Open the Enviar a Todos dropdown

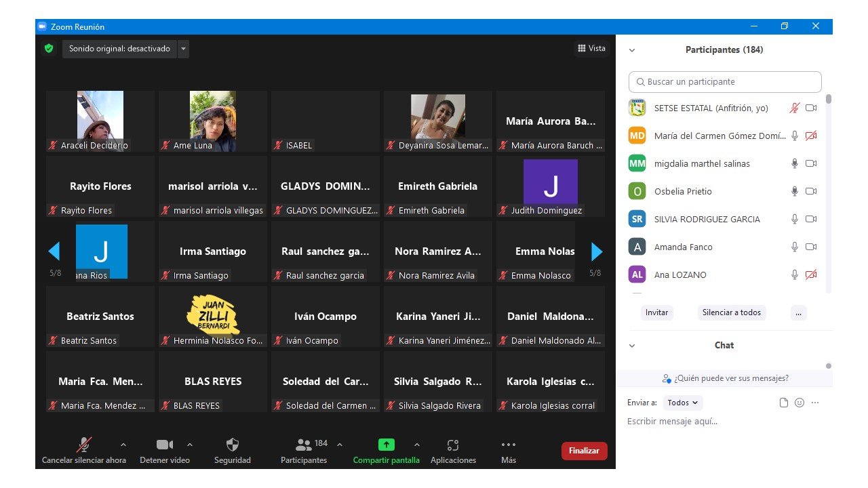[x=683, y=403]
